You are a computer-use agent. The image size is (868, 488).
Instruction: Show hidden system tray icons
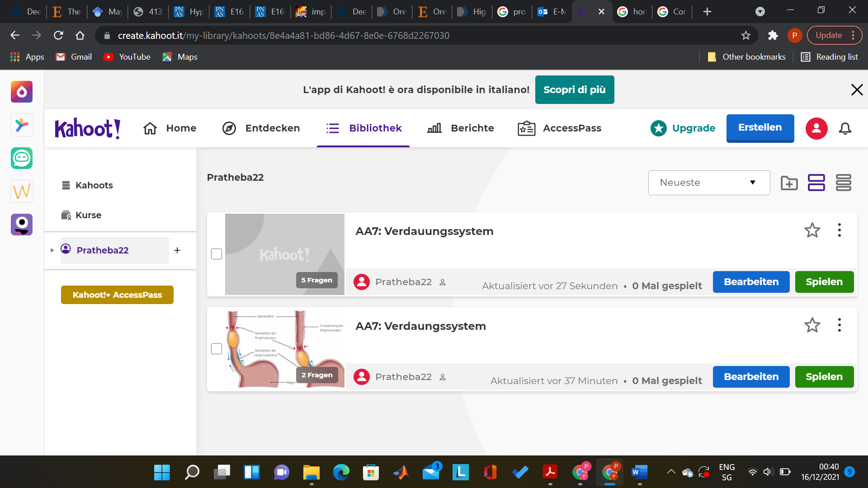click(671, 472)
